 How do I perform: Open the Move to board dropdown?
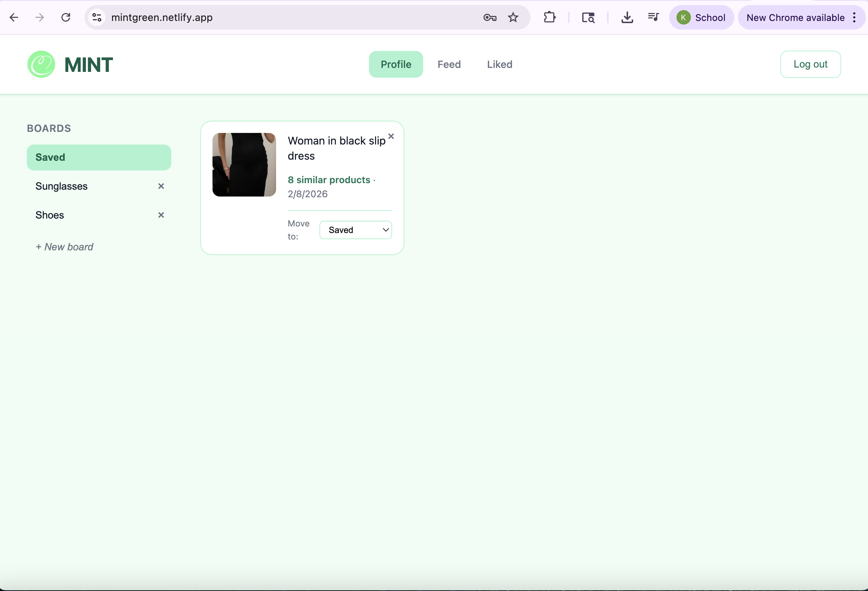[356, 230]
